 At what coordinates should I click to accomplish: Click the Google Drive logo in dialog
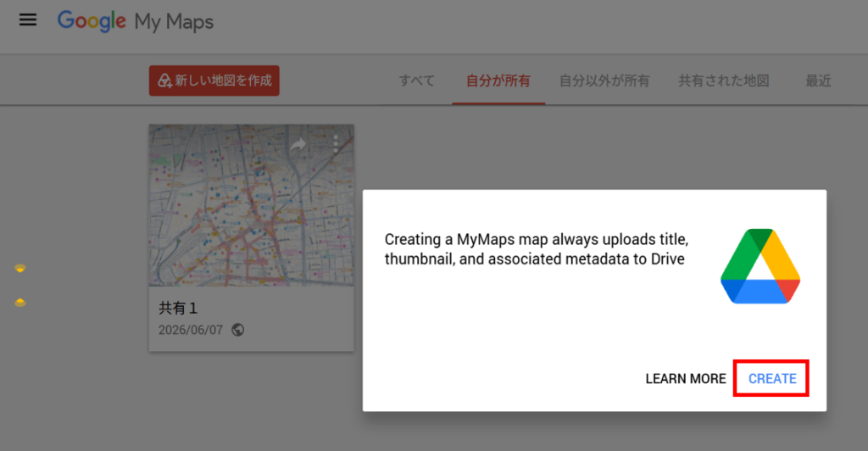(x=760, y=266)
